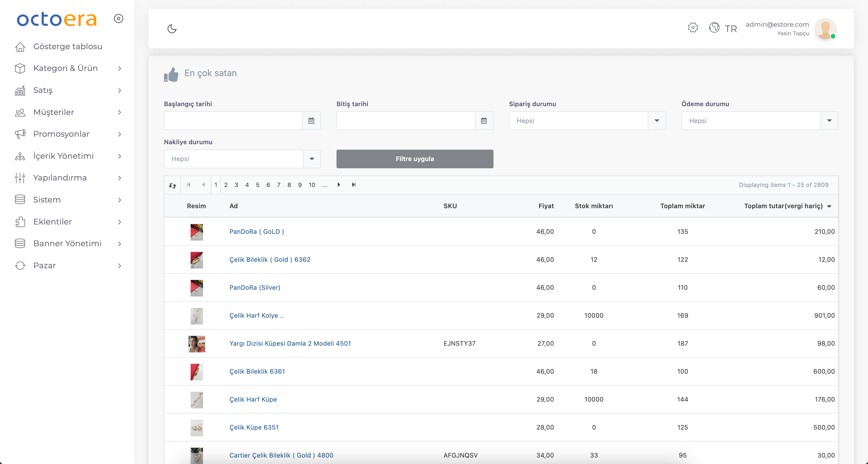The width and height of the screenshot is (868, 464).
Task: Click the Filtre uygula button
Action: pyautogui.click(x=414, y=159)
